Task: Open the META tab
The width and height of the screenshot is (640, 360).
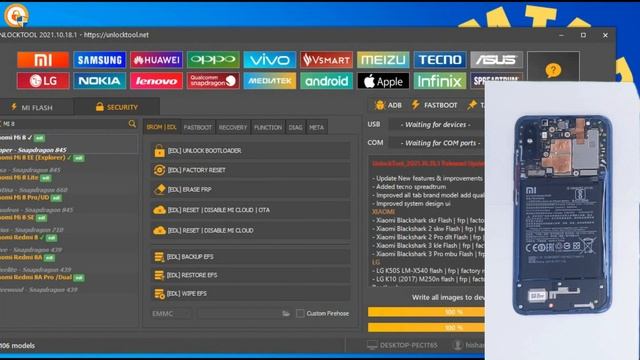Action: [x=316, y=127]
